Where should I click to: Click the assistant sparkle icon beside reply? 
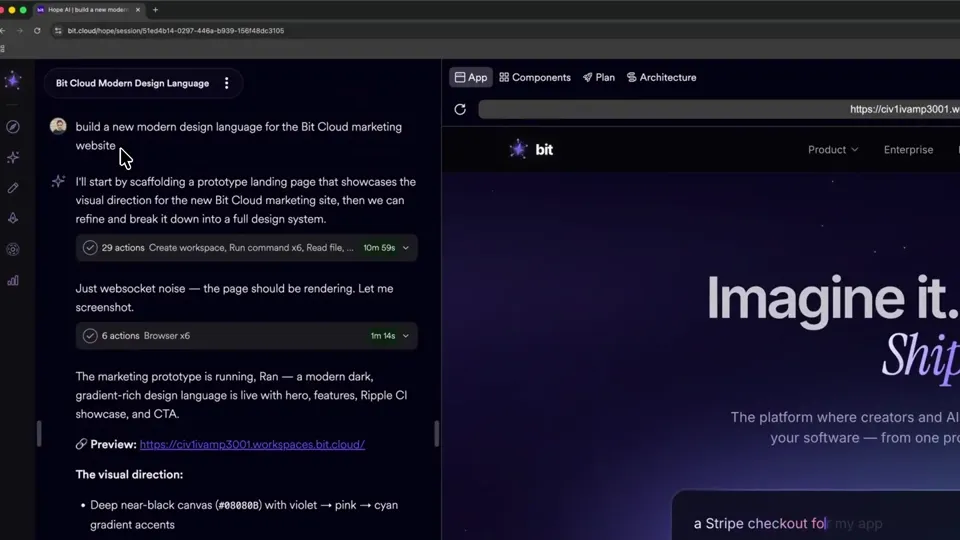click(x=58, y=181)
